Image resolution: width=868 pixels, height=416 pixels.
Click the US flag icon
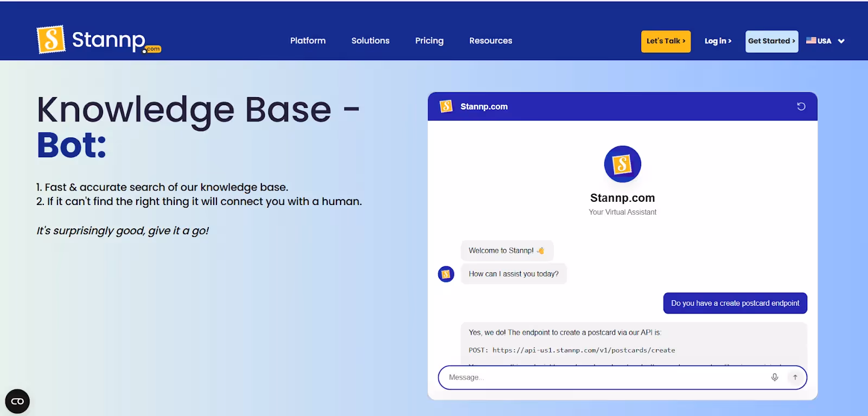pyautogui.click(x=811, y=41)
